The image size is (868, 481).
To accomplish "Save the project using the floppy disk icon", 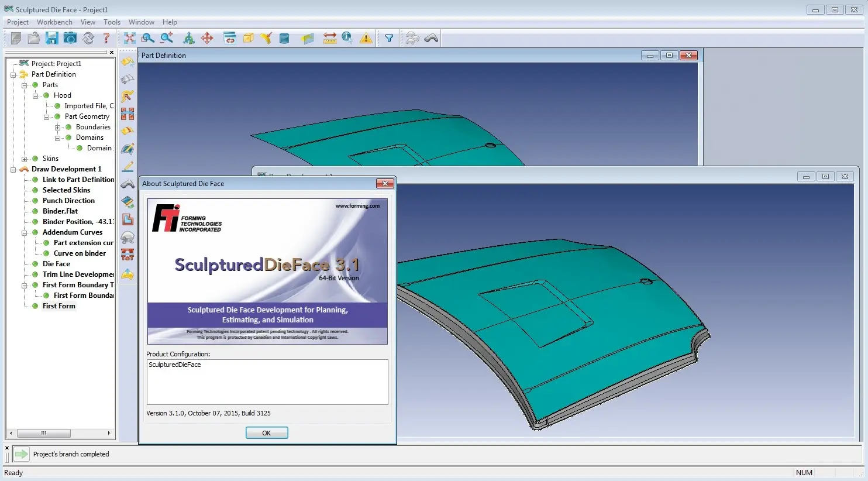I will 52,38.
